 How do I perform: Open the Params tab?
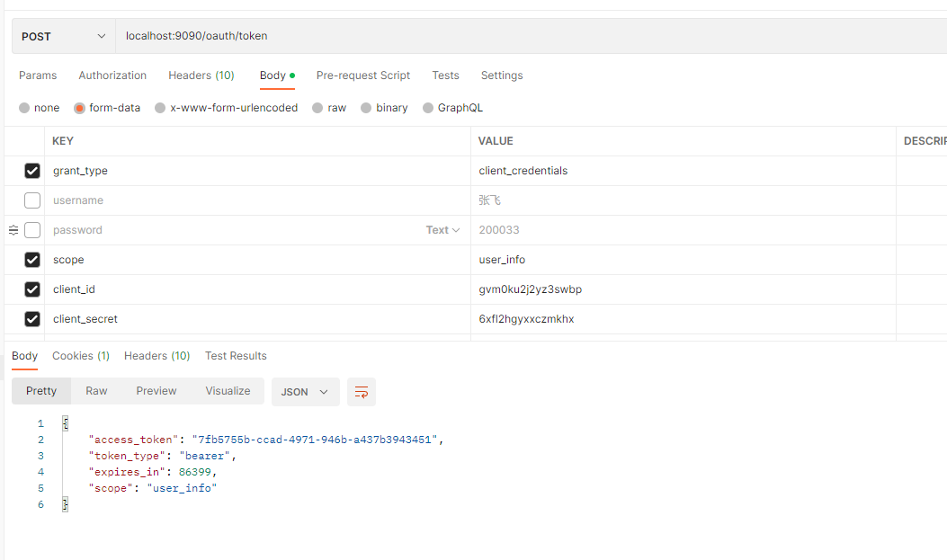(x=38, y=76)
